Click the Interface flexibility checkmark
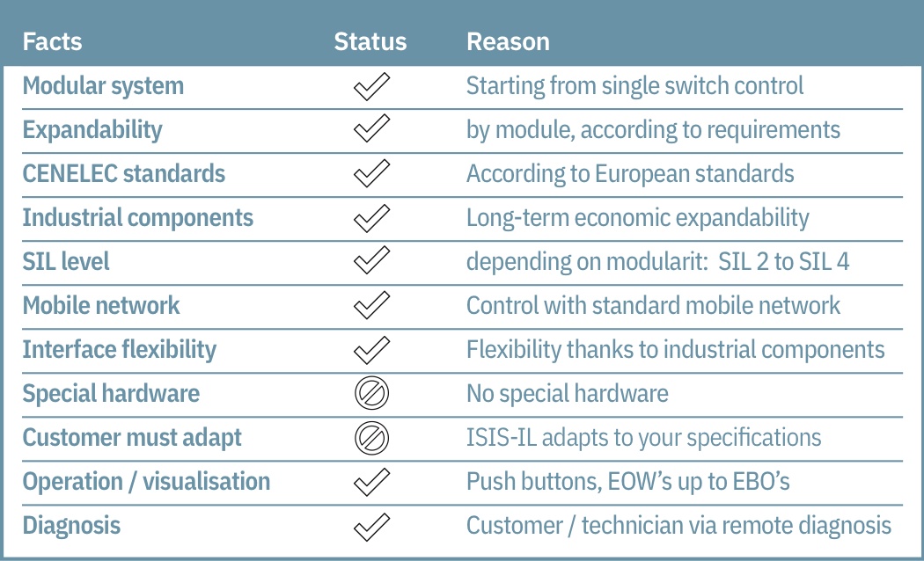924x561 pixels. 371,350
